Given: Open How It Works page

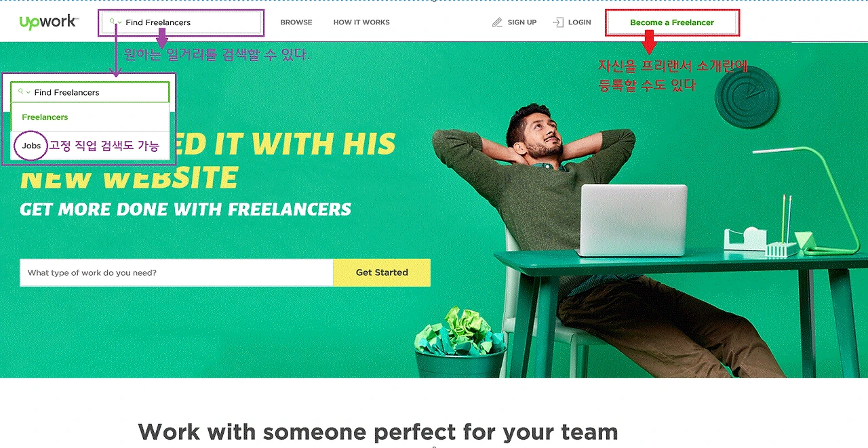Looking at the screenshot, I should click(x=361, y=22).
